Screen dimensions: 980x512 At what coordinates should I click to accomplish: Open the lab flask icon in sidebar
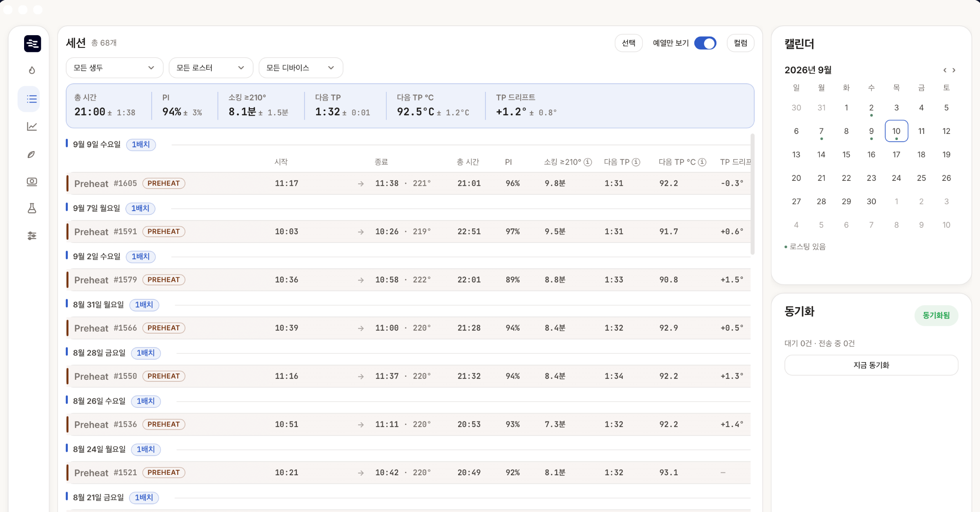(32, 208)
